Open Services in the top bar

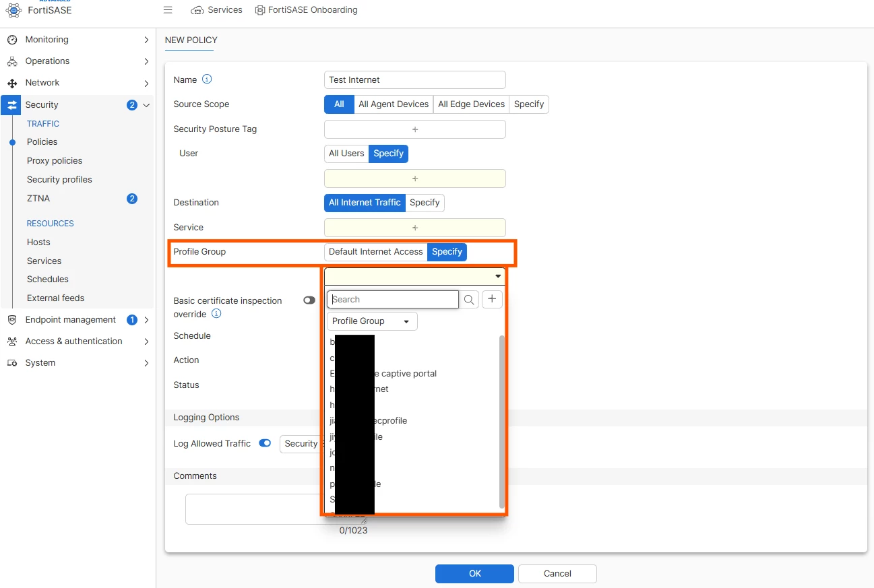point(216,10)
